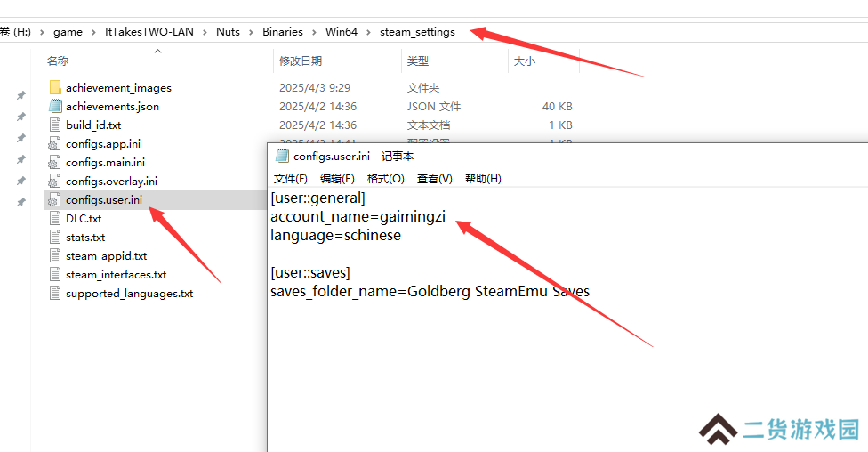Open the 文件(F) menu in Notepad
This screenshot has height=452, width=868.
(291, 178)
